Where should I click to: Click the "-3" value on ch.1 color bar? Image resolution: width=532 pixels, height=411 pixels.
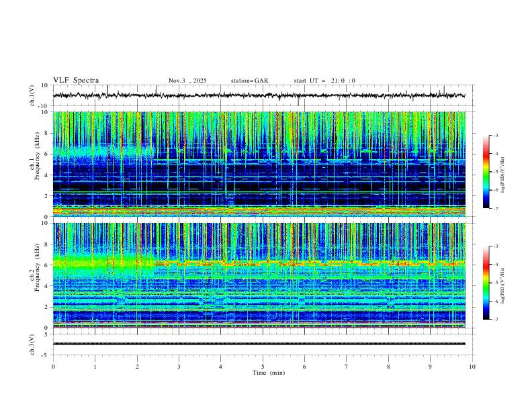(x=495, y=135)
